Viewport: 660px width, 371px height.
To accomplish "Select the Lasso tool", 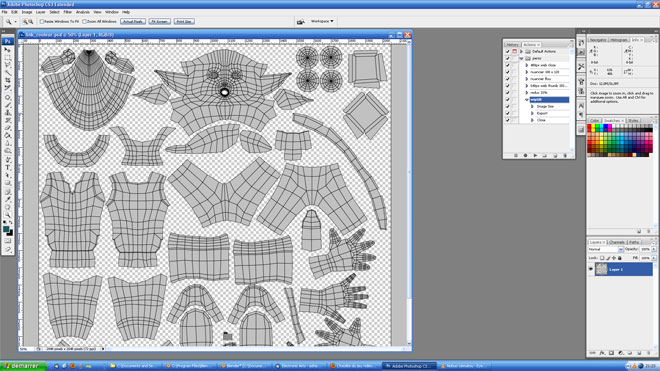I will [x=8, y=65].
